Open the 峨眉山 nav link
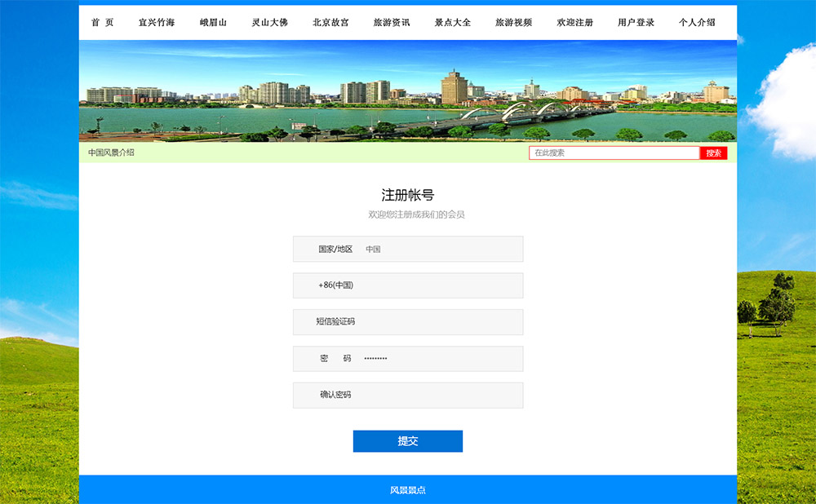Viewport: 816px width, 504px height. 213,22
